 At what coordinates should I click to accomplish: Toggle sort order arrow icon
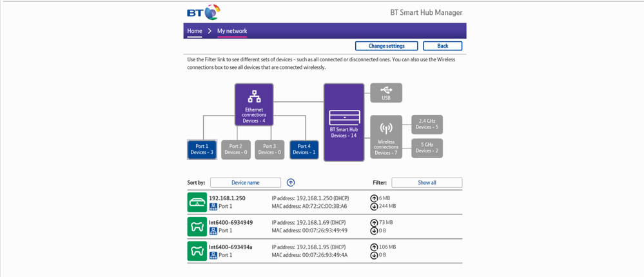pyautogui.click(x=291, y=182)
